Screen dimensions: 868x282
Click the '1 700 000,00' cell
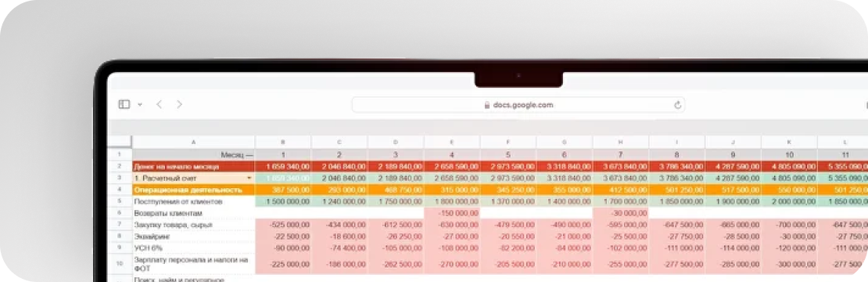click(621, 201)
